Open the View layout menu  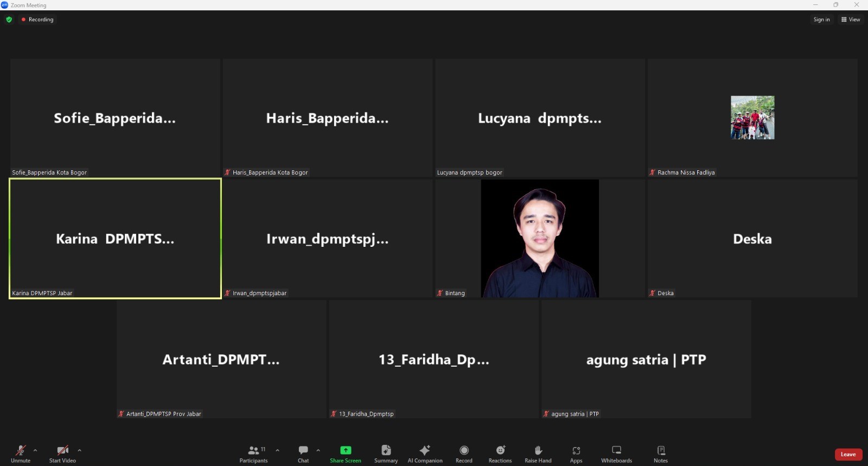tap(850, 20)
